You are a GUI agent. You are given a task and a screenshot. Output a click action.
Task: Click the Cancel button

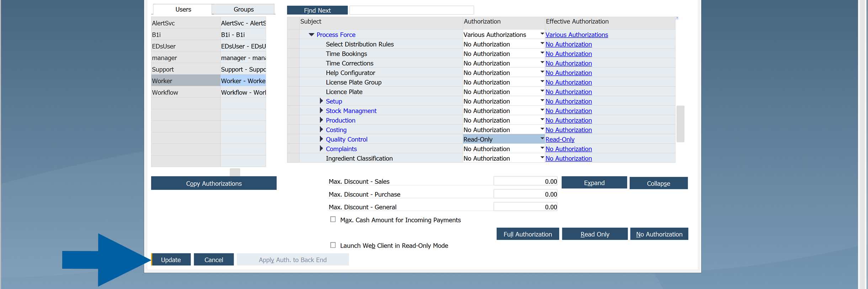(214, 259)
